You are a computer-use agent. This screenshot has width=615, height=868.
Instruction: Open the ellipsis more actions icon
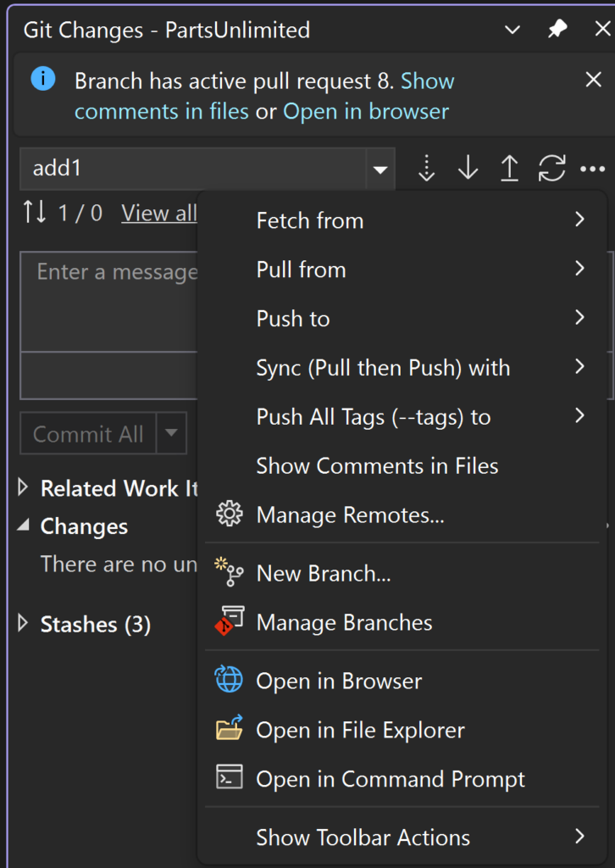pyautogui.click(x=593, y=168)
